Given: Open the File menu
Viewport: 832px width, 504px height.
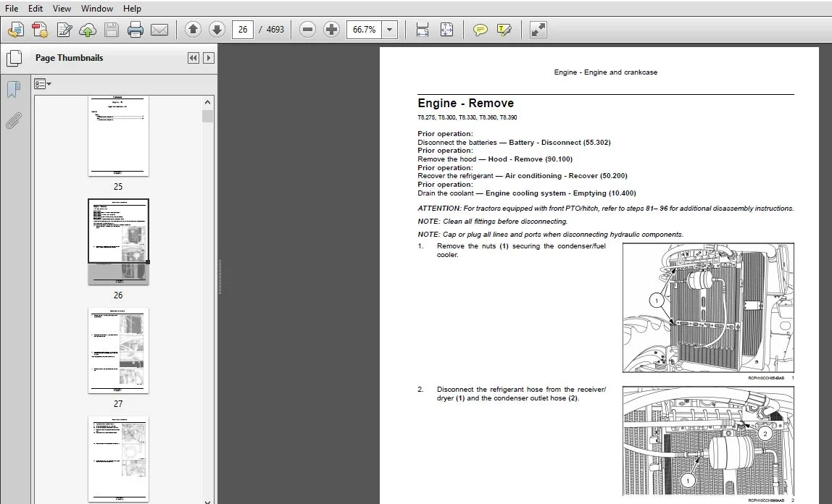Looking at the screenshot, I should tap(12, 9).
